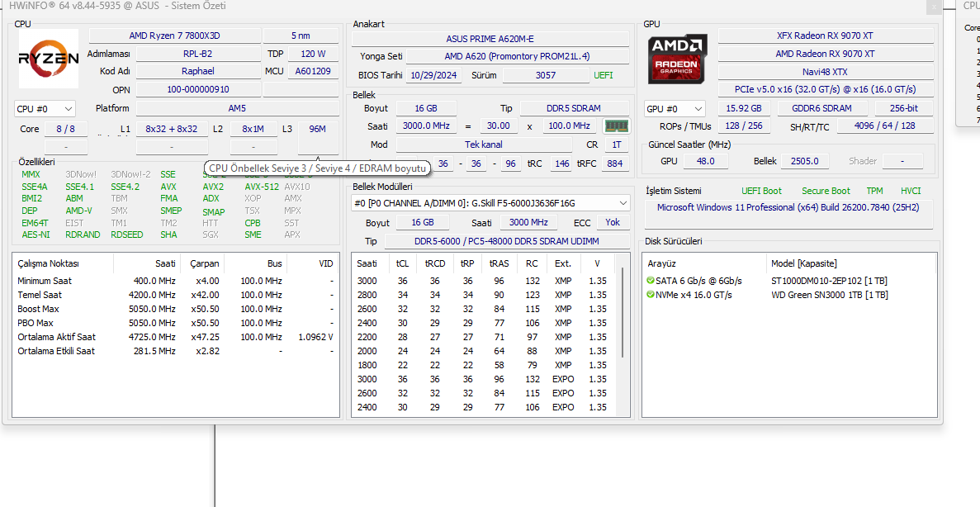Click the 256-bit bus width field

click(x=904, y=108)
